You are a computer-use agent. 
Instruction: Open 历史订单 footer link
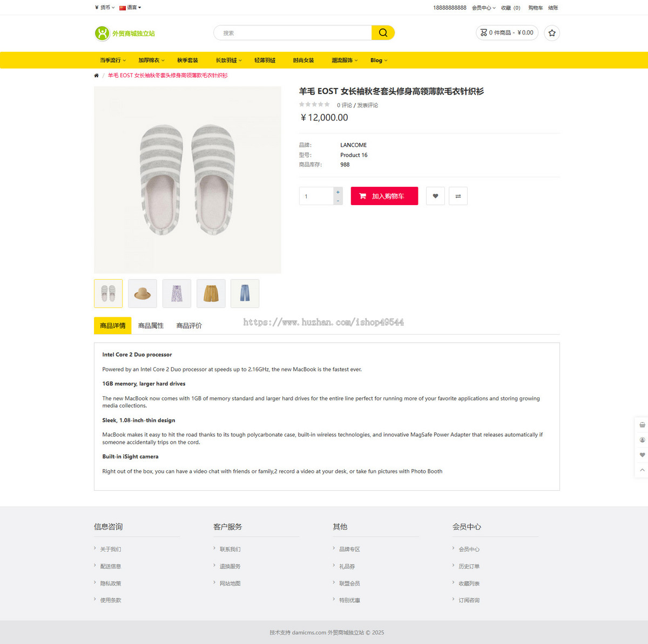click(469, 566)
